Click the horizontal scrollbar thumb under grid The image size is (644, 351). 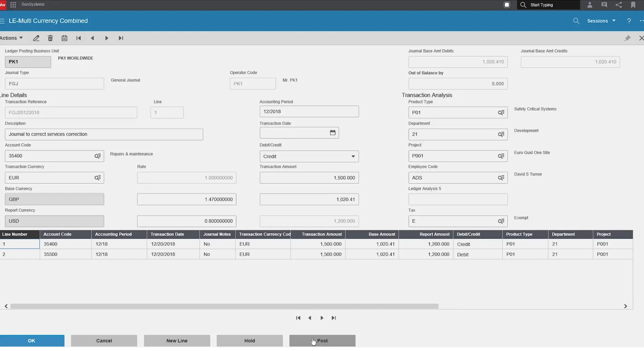pos(224,306)
